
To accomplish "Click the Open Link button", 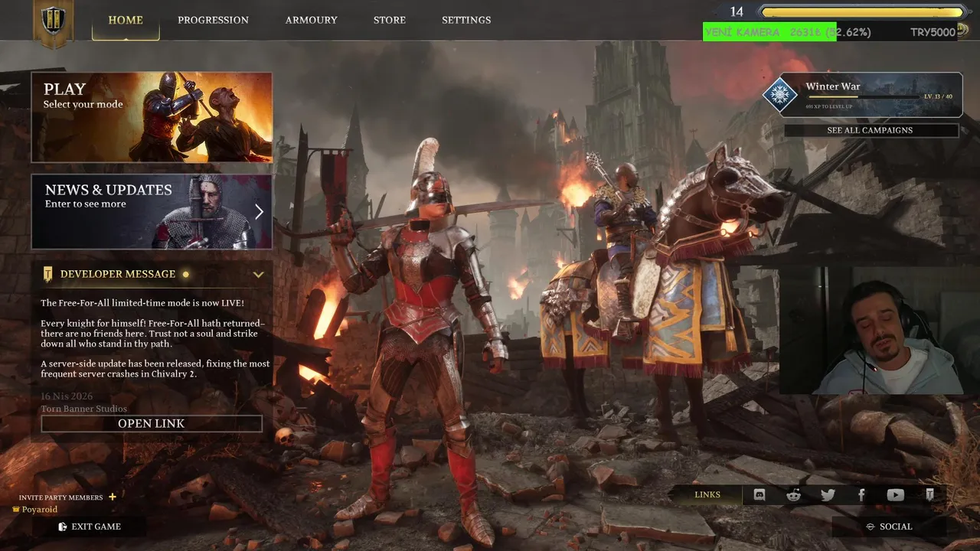I will coord(151,423).
